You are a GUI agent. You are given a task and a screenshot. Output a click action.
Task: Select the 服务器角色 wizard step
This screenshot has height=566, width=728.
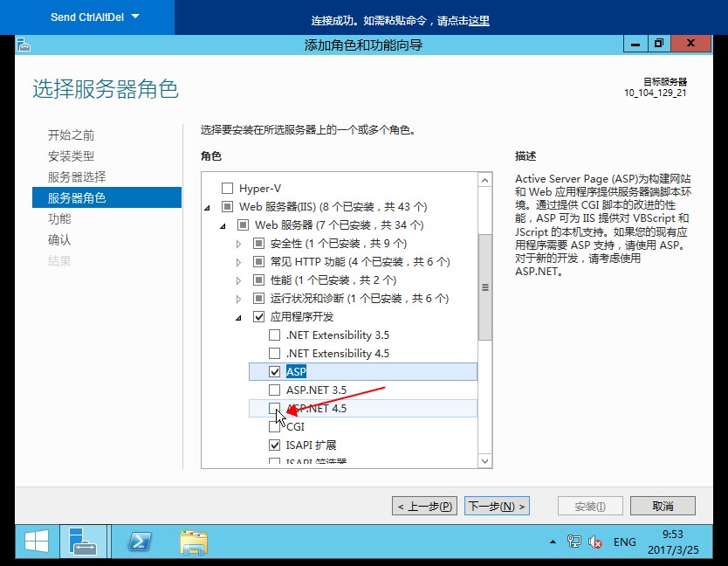point(106,197)
